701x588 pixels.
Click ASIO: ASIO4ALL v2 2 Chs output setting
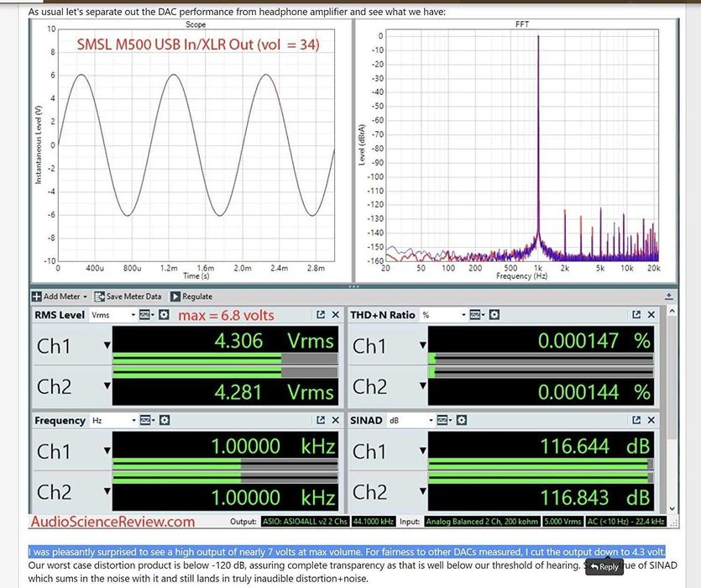point(305,522)
